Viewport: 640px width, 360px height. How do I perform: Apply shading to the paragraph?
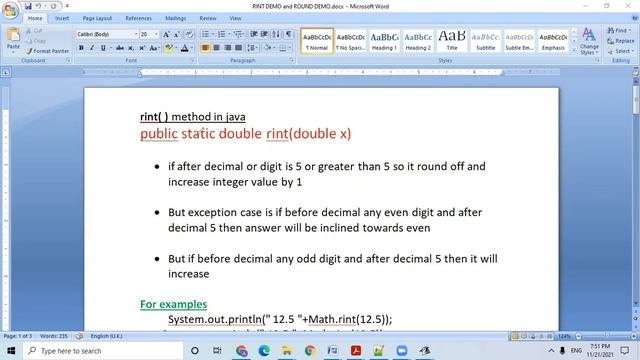point(267,48)
